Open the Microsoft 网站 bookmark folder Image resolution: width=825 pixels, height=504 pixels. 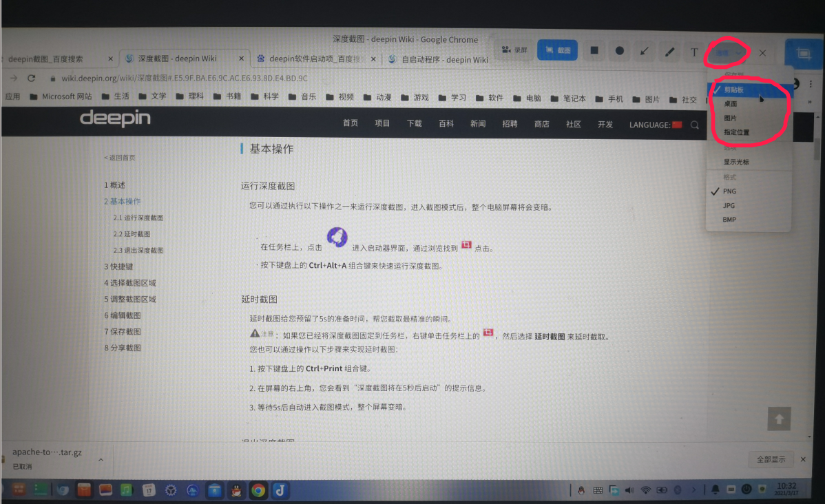(x=61, y=96)
